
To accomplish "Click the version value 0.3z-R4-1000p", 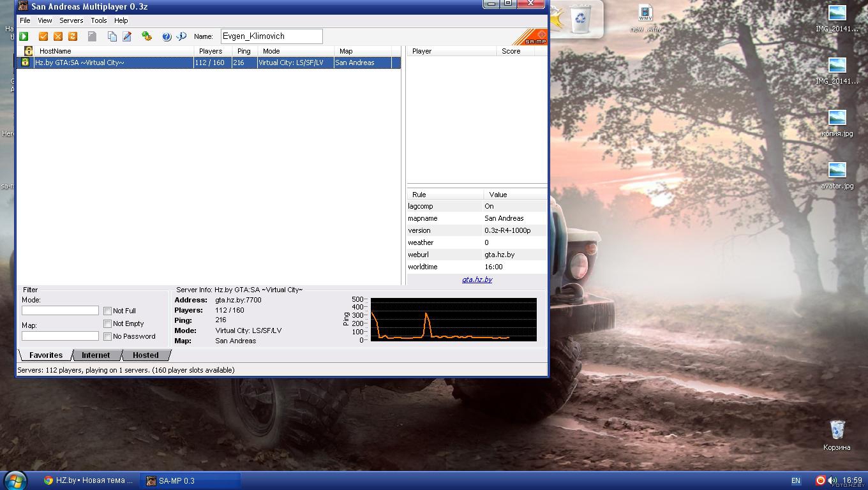I will tap(507, 230).
